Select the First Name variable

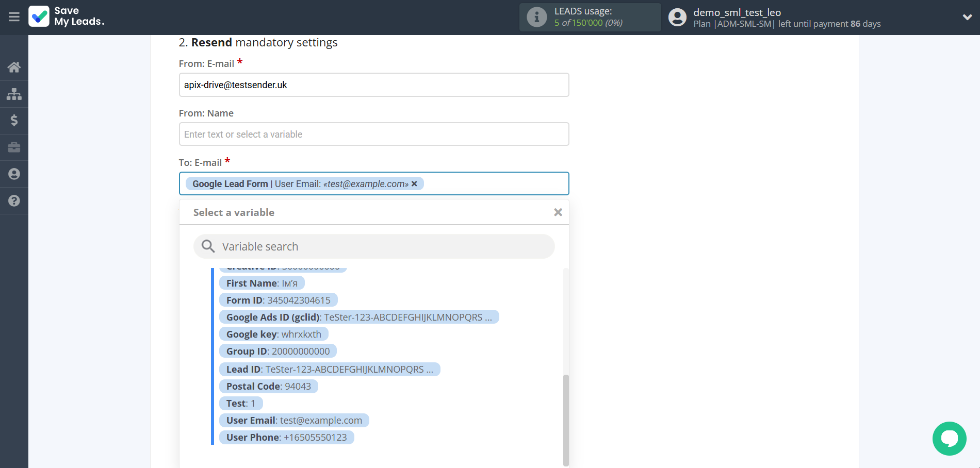262,282
